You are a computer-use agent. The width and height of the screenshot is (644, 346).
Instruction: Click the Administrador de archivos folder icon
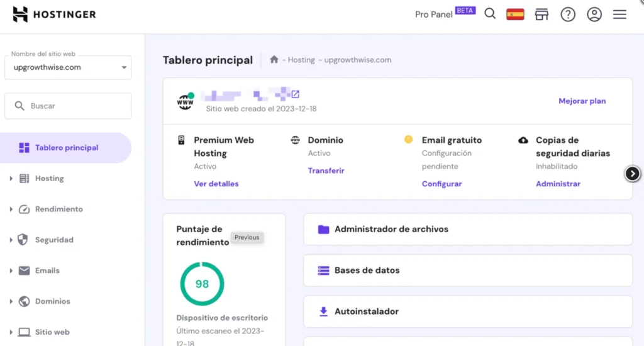[x=324, y=229]
